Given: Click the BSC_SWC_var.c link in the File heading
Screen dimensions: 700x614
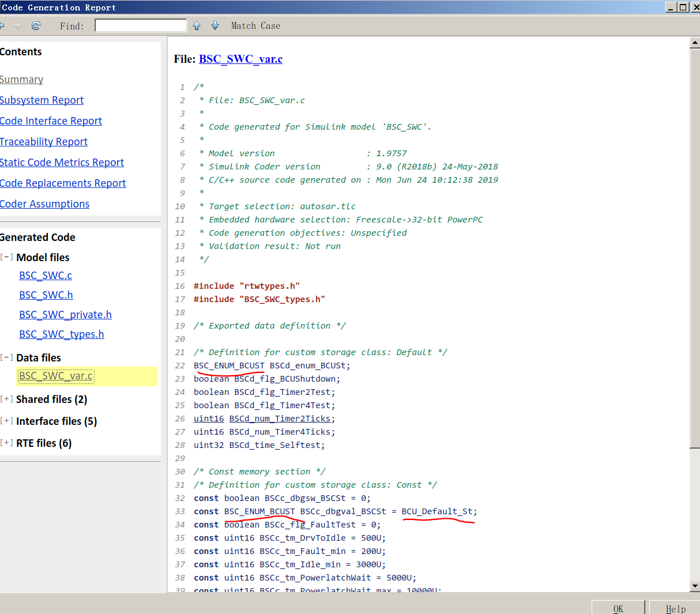Looking at the screenshot, I should (x=240, y=59).
